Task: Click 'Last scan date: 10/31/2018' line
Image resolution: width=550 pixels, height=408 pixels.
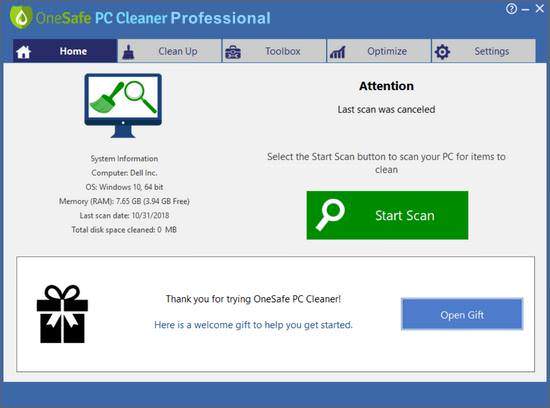Action: point(124,215)
